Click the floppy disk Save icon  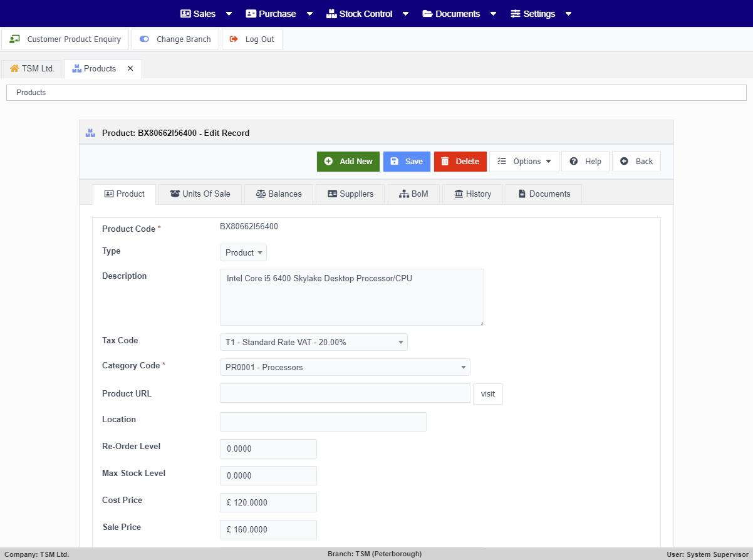pos(394,161)
